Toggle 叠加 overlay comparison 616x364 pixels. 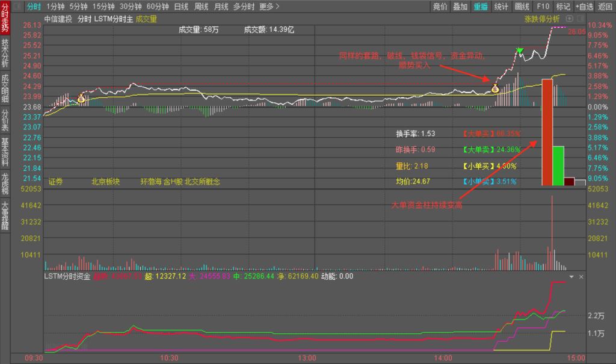[x=460, y=7]
